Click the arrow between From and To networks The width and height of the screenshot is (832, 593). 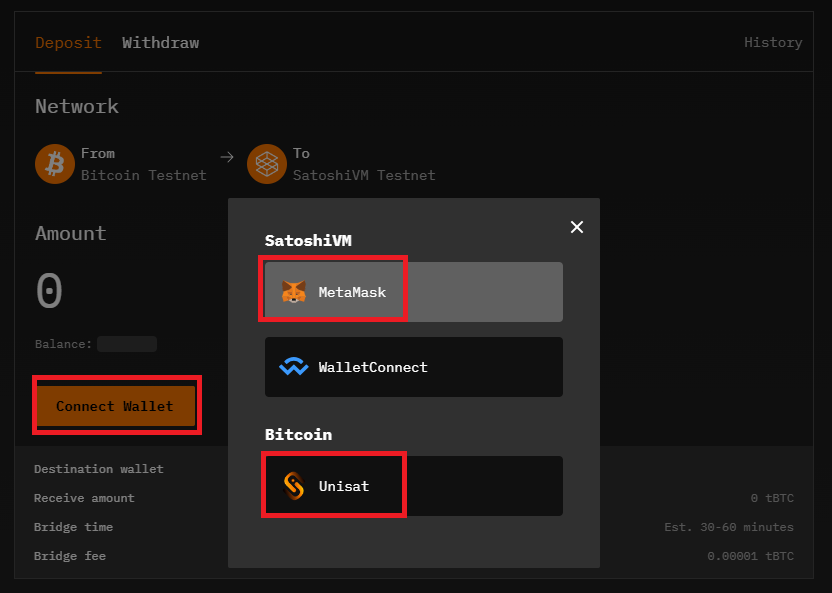(227, 157)
